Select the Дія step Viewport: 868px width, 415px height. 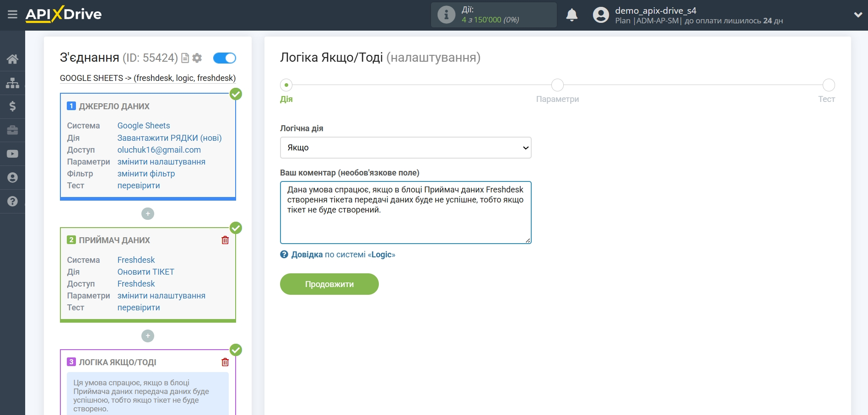[x=286, y=85]
